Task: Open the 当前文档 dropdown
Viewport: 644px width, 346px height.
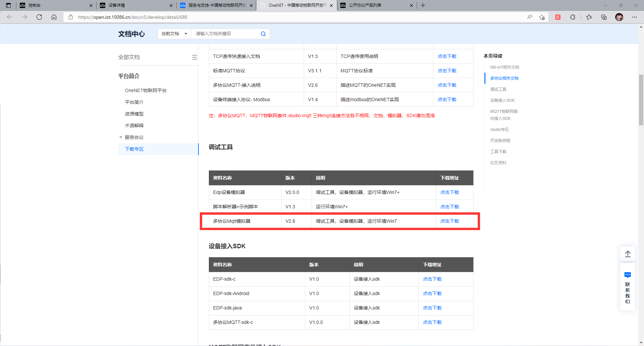Action: [174, 33]
